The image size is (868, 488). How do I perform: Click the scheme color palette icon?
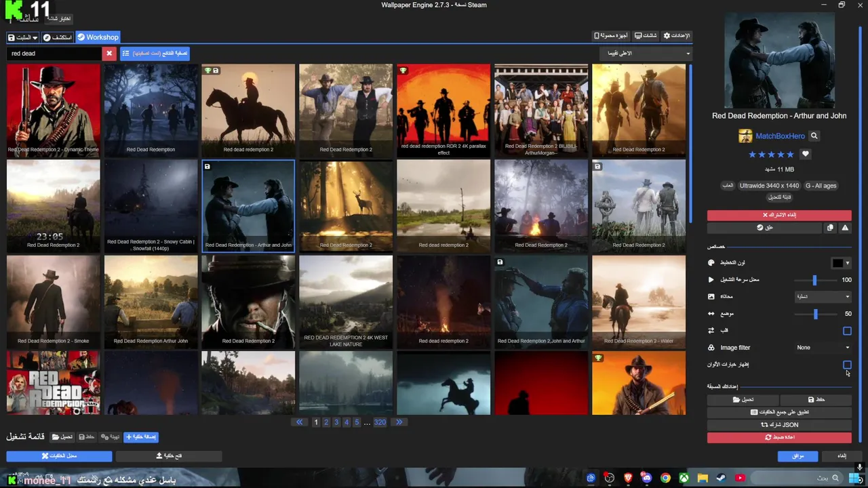(x=711, y=263)
